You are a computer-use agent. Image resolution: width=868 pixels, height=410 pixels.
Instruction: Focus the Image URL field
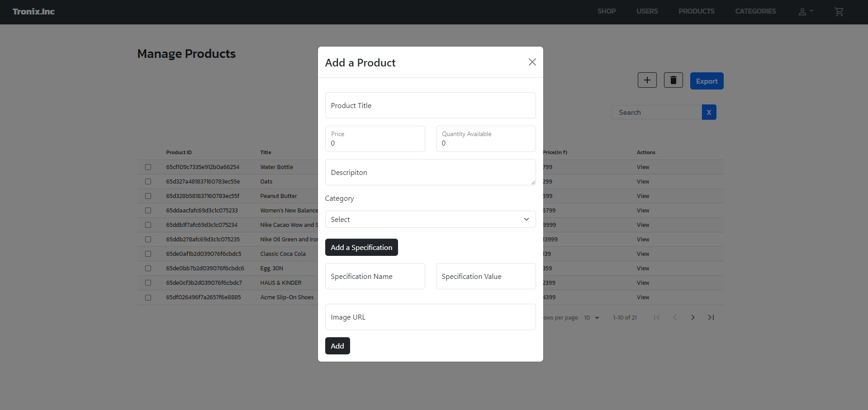(x=430, y=317)
